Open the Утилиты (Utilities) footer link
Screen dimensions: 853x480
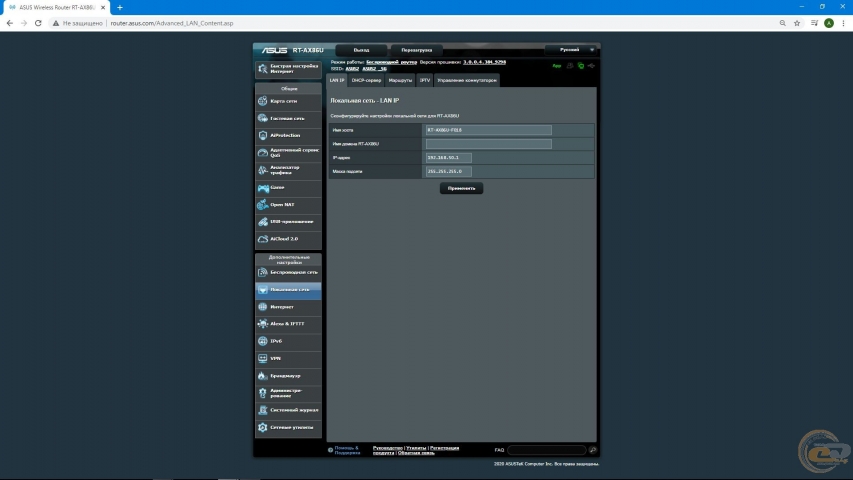click(416, 448)
